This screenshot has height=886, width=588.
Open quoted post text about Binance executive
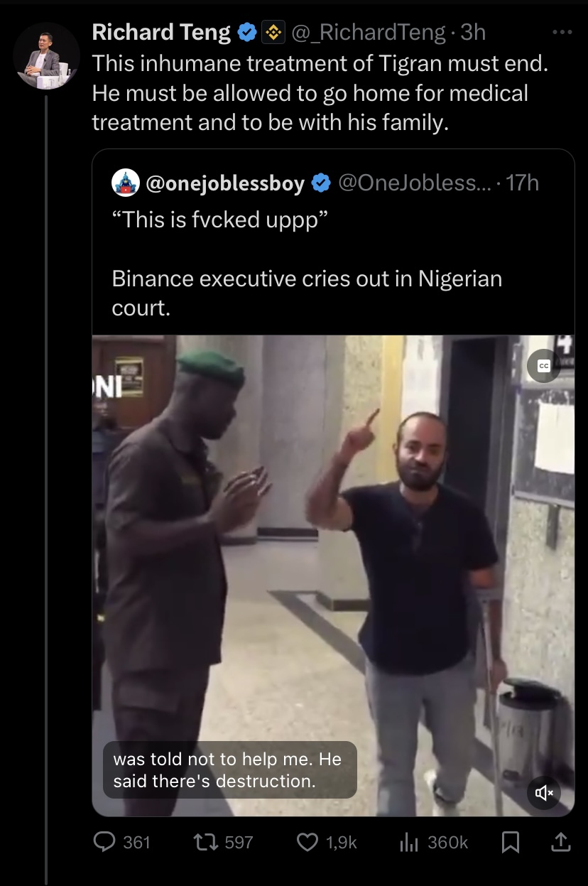pos(307,279)
